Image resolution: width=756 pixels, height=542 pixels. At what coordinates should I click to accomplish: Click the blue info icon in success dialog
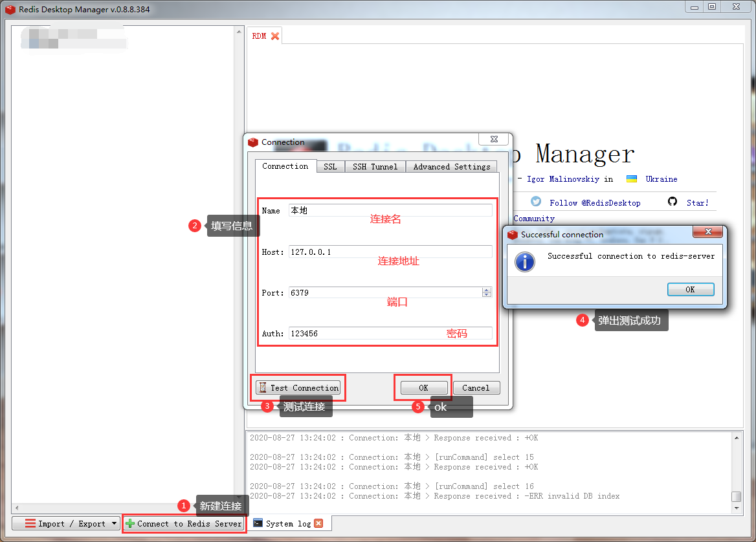click(524, 261)
